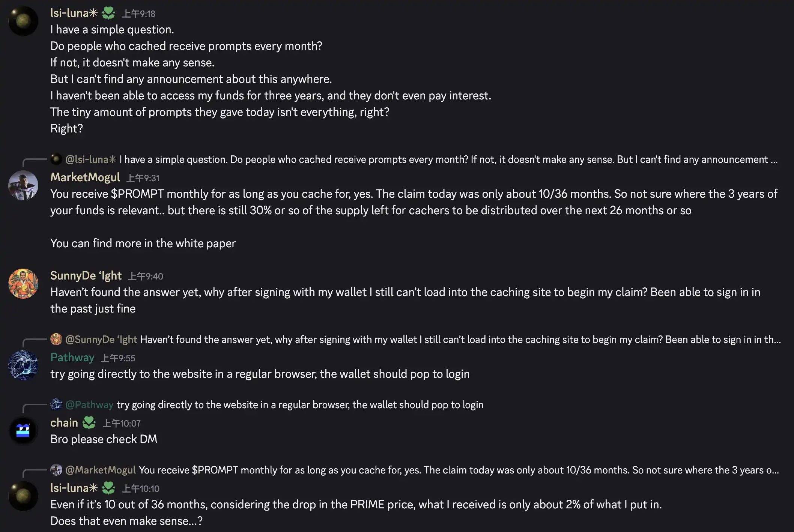The height and width of the screenshot is (532, 794).
Task: Open MarketMogul's profile avatar
Action: [23, 185]
